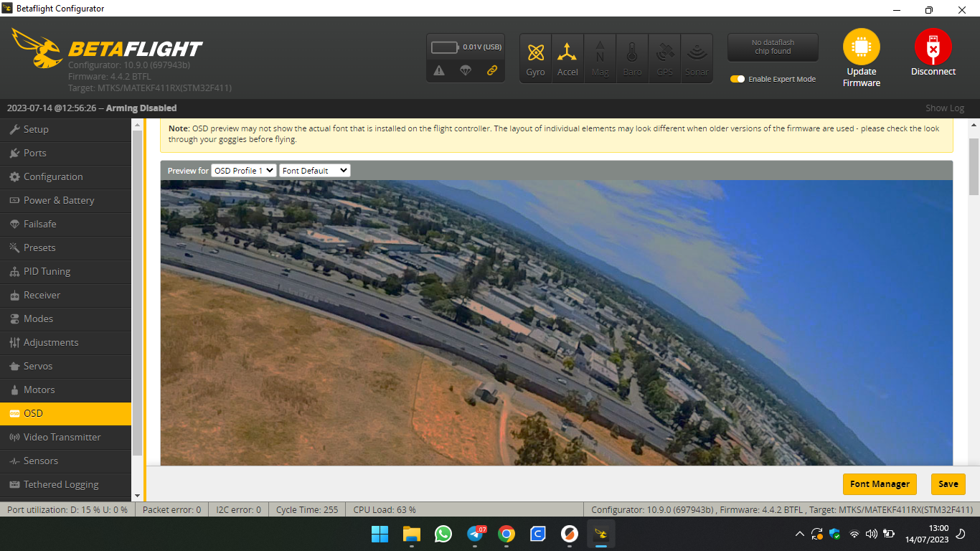This screenshot has height=551, width=980.
Task: Click the Font Manager button
Action: pos(880,484)
